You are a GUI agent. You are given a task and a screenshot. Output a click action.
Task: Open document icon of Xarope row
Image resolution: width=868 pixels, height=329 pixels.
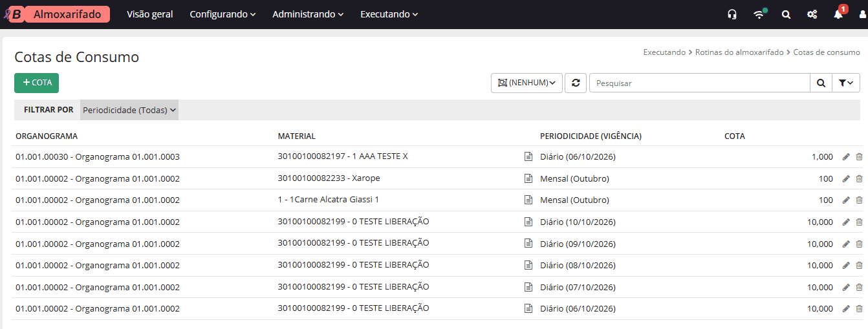528,178
